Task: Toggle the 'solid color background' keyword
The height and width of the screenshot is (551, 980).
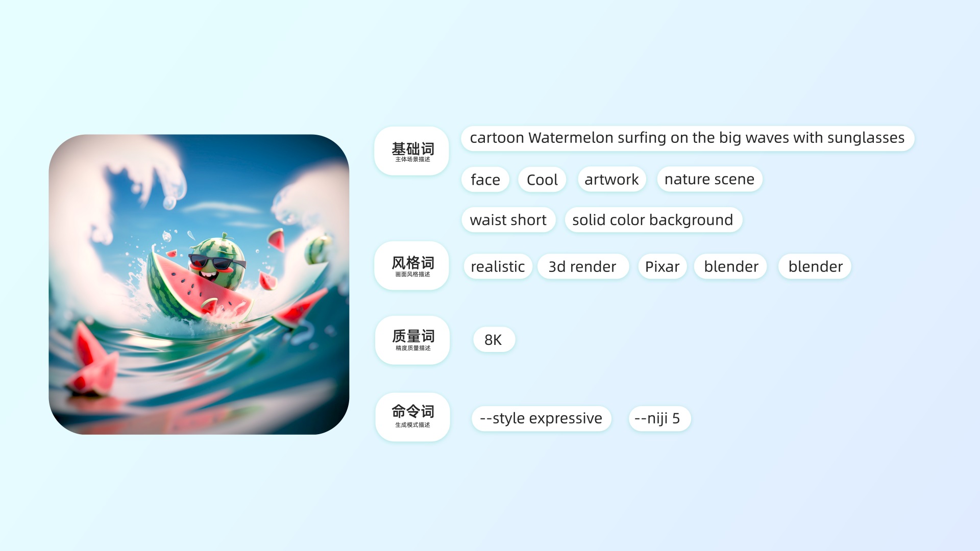Action: click(x=651, y=219)
